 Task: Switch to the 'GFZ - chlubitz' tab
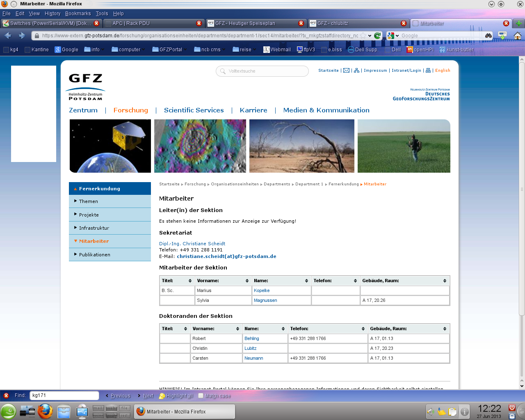pyautogui.click(x=358, y=23)
